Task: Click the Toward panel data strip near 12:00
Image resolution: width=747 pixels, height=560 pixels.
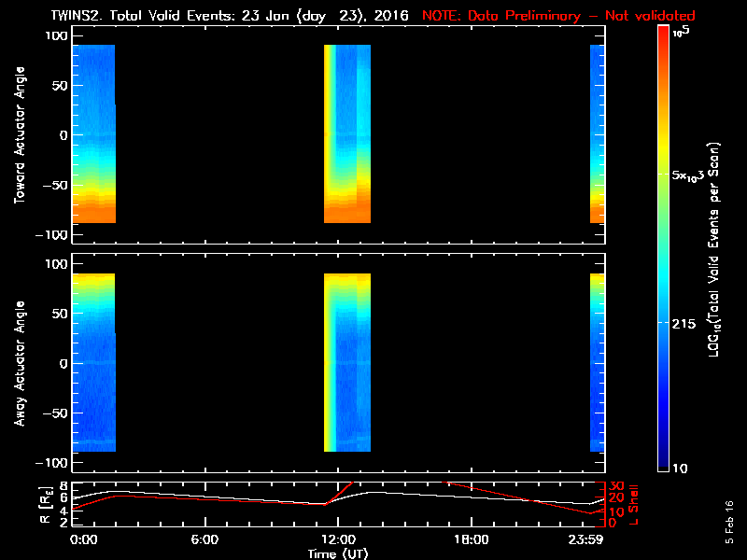Action: 347,133
